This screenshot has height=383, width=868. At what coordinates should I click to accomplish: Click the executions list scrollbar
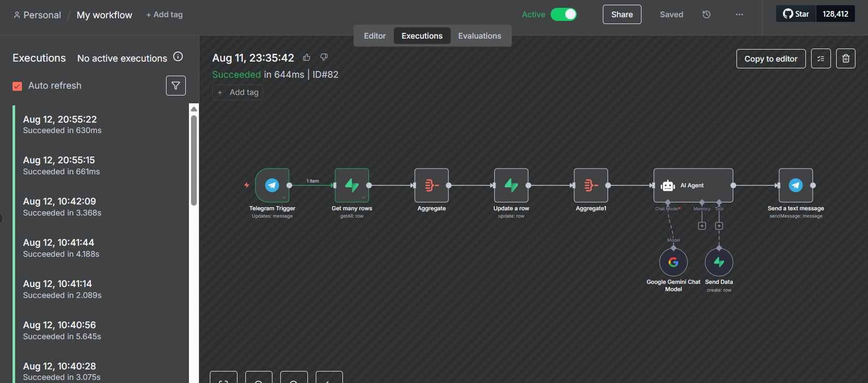(x=194, y=161)
